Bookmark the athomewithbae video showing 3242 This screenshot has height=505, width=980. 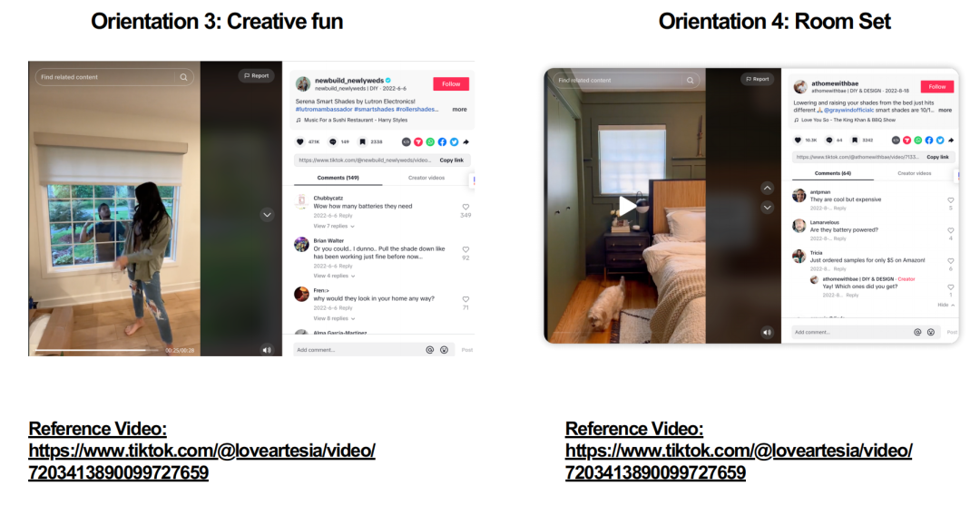(x=855, y=141)
